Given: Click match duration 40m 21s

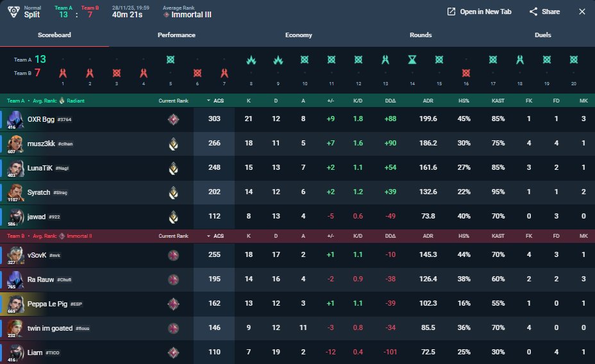Looking at the screenshot, I should tap(127, 14).
